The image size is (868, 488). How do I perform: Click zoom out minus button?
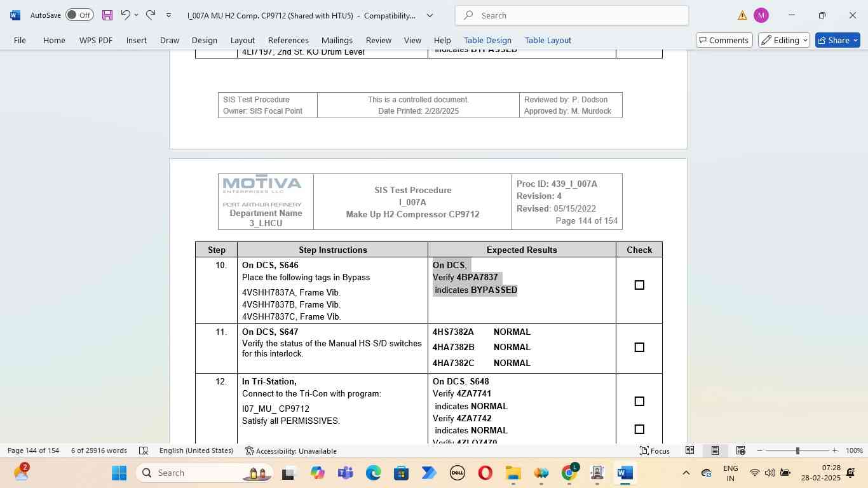(759, 451)
